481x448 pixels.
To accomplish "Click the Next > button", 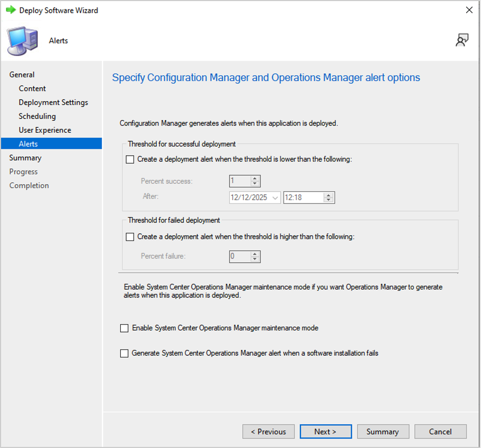I will coord(326,432).
